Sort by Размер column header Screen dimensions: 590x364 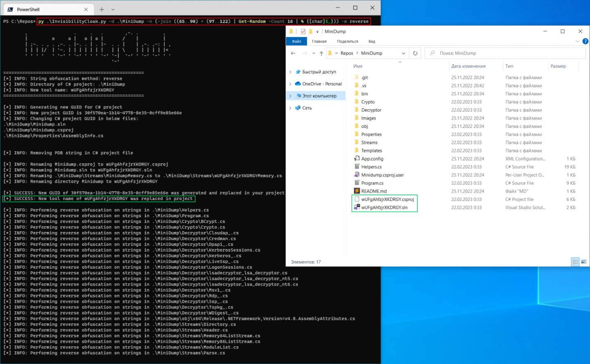558,66
